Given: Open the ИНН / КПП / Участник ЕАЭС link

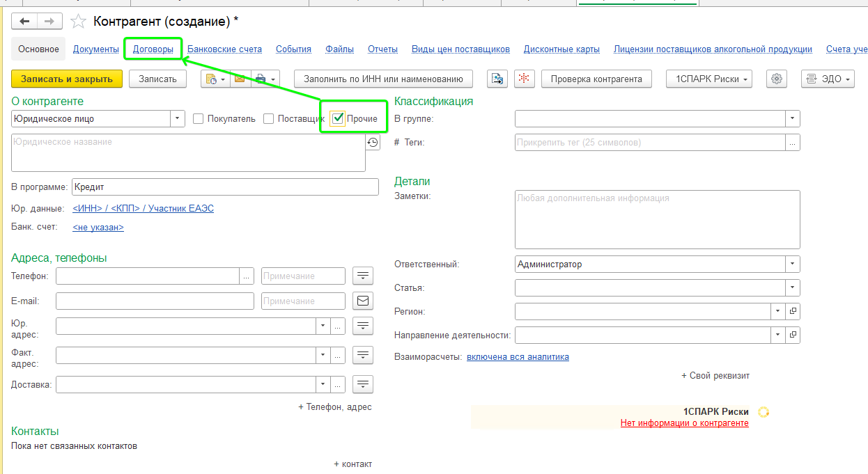Looking at the screenshot, I should pos(143,209).
